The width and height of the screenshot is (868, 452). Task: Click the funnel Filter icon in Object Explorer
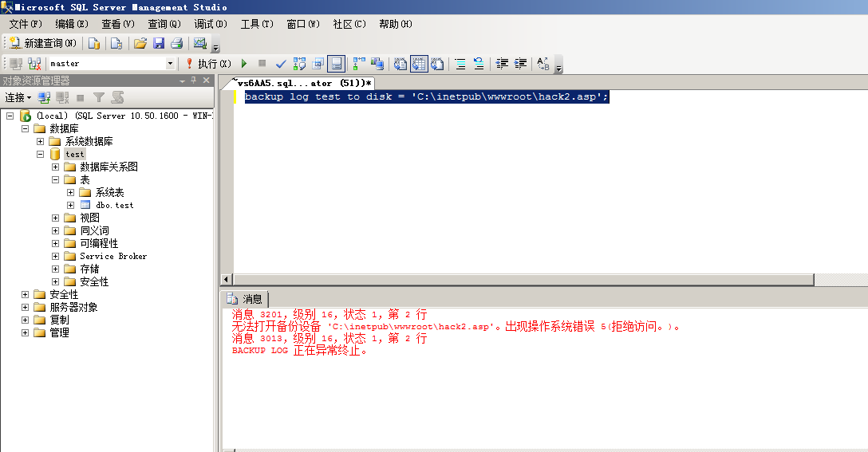click(99, 98)
